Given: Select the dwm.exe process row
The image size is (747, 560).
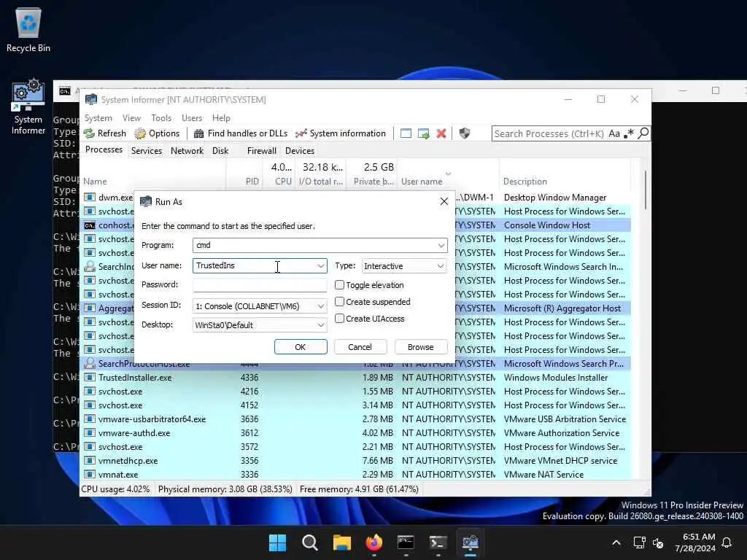Looking at the screenshot, I should [x=355, y=197].
